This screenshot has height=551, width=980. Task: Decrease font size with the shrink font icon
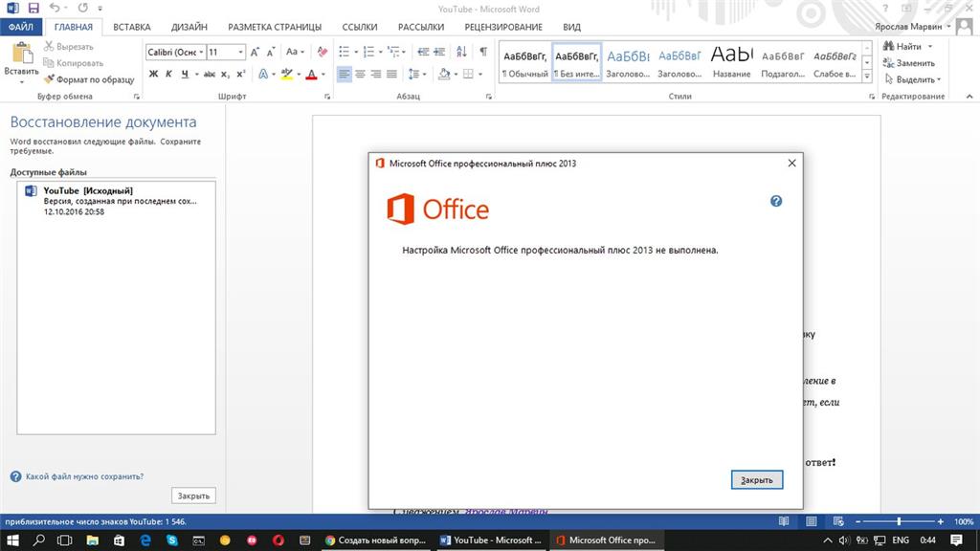click(x=271, y=52)
